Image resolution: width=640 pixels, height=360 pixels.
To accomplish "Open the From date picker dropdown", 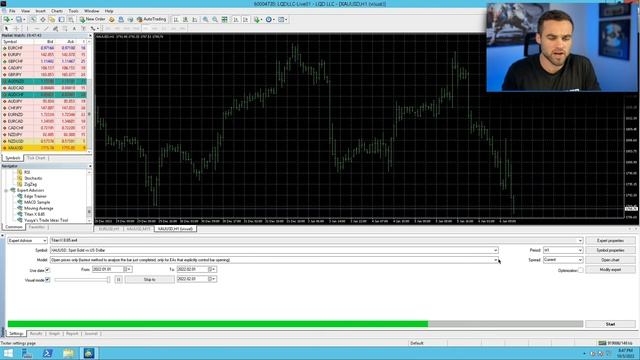I will pyautogui.click(x=129, y=269).
